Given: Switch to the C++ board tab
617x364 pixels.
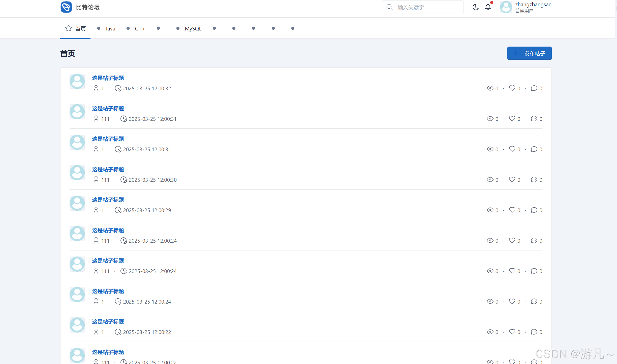Looking at the screenshot, I should 140,28.
